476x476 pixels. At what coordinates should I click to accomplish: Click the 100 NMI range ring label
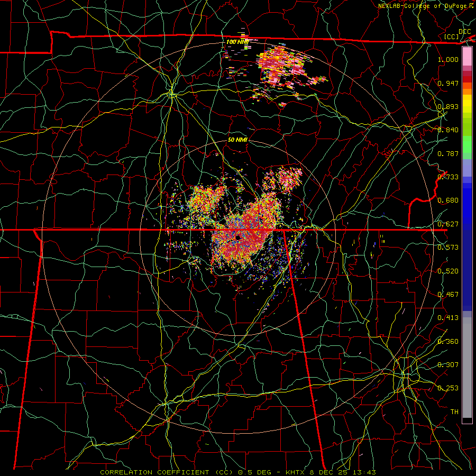coord(237,42)
